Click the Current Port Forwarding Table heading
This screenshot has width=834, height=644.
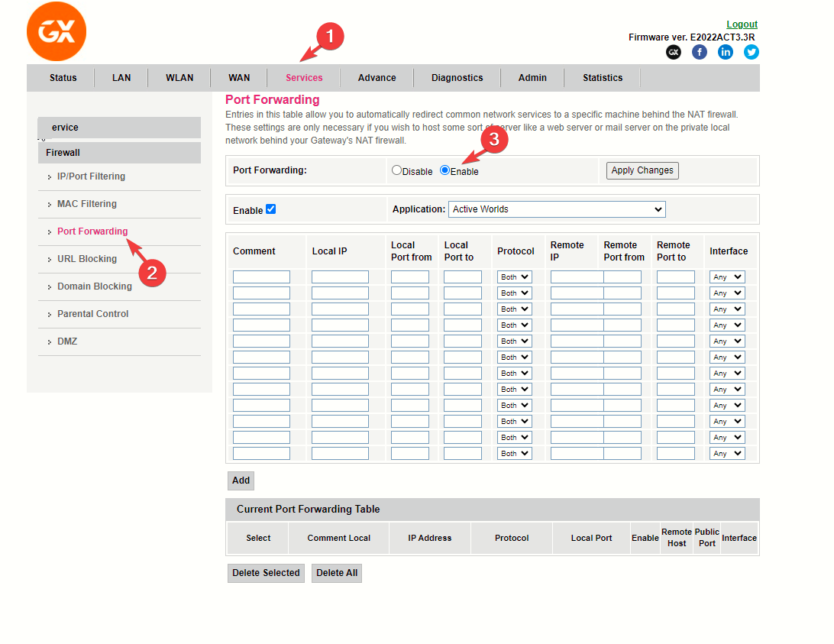[308, 510]
